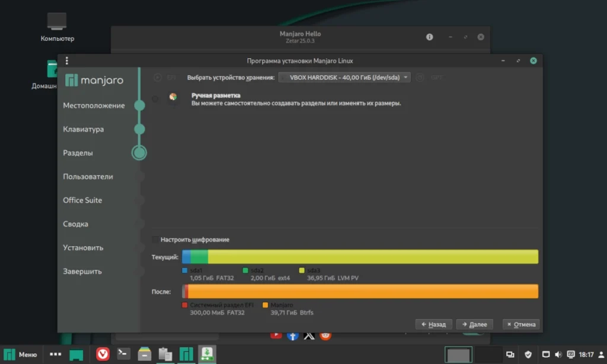Open the Меню launcher in the taskbar
The width and height of the screenshot is (607, 364).
pos(20,355)
